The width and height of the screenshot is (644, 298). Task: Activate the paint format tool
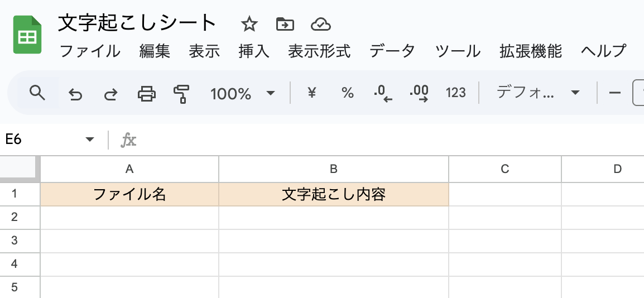coord(182,93)
